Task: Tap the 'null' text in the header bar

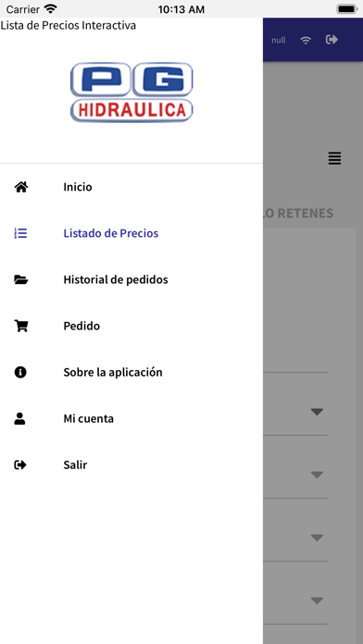Action: coord(279,41)
